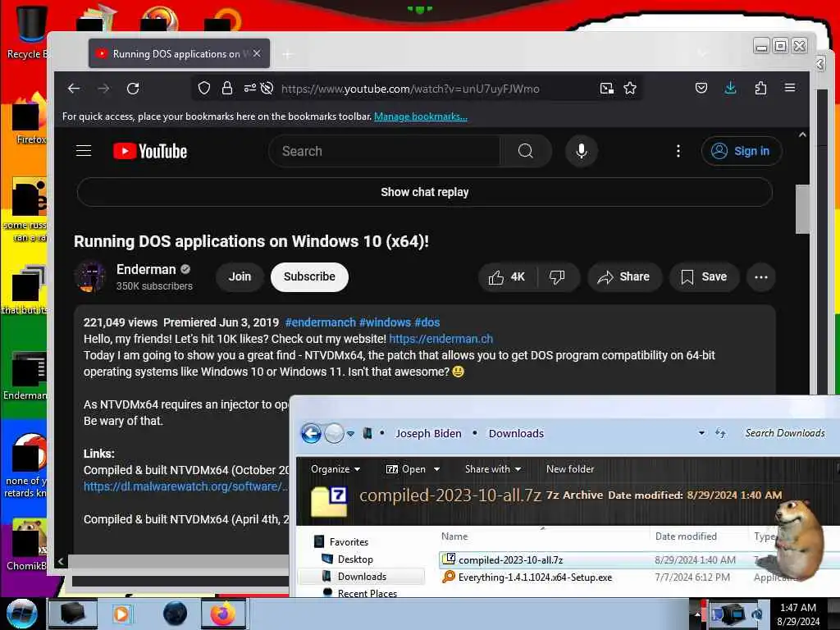840x630 pixels.
Task: Open site permissions icon in address bar
Action: pyautogui.click(x=249, y=88)
